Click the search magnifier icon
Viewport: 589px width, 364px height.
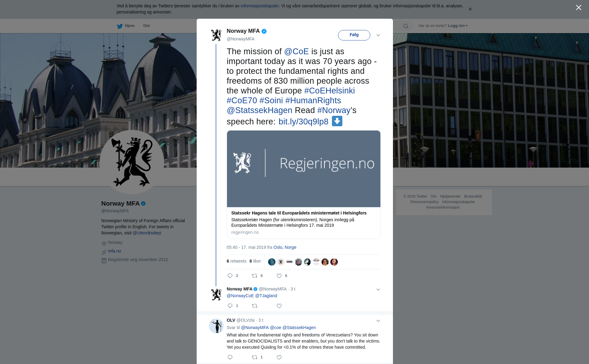(406, 26)
